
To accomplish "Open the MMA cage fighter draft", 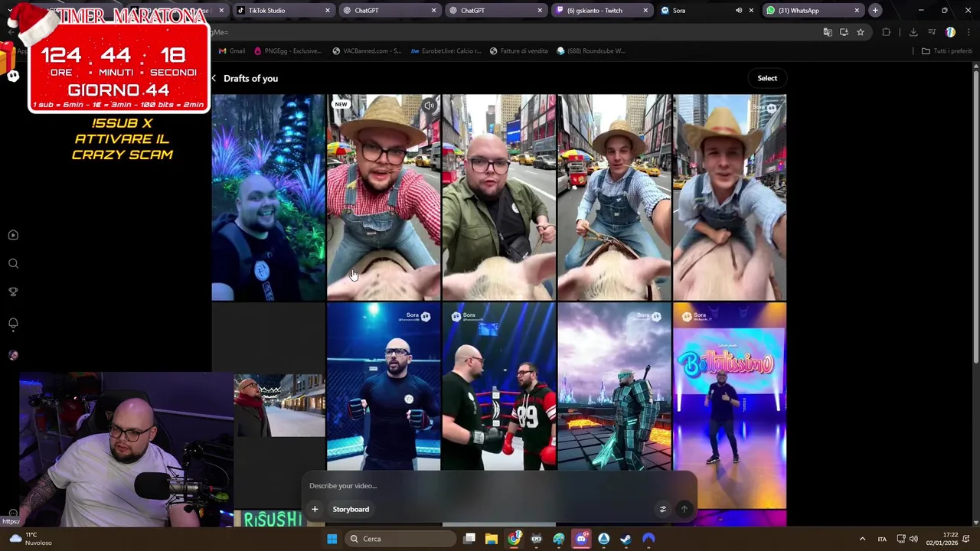I will [x=384, y=386].
